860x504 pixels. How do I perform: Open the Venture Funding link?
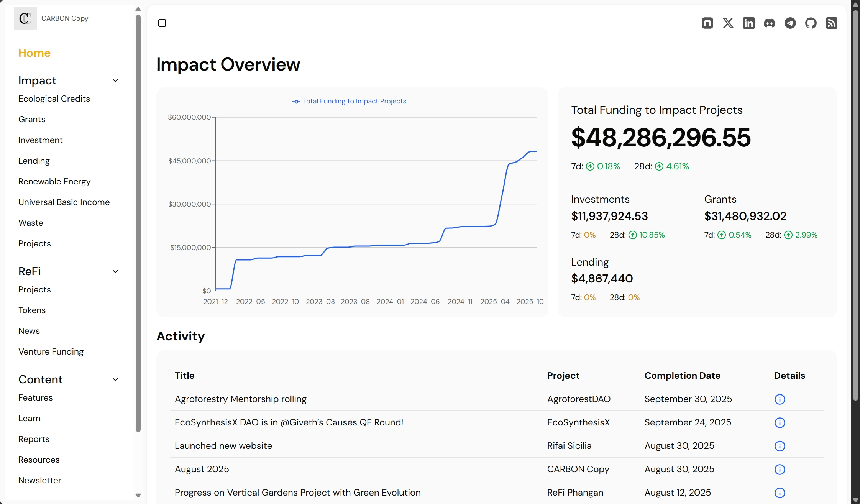coord(51,352)
